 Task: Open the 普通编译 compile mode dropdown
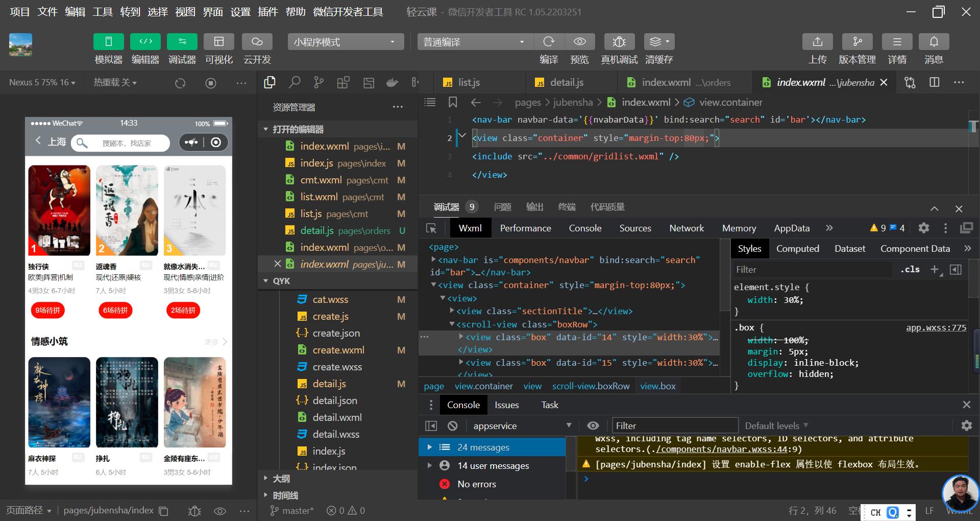[x=475, y=42]
